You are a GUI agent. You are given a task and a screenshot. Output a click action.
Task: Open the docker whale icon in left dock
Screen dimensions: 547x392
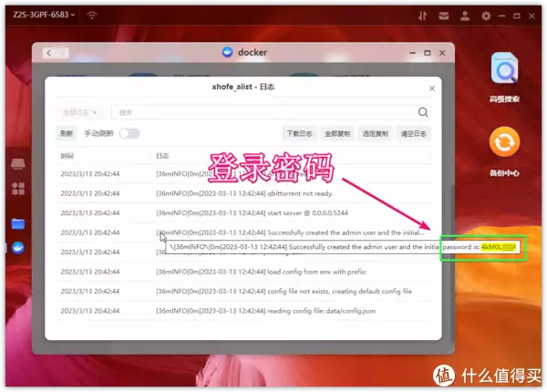pyautogui.click(x=18, y=248)
